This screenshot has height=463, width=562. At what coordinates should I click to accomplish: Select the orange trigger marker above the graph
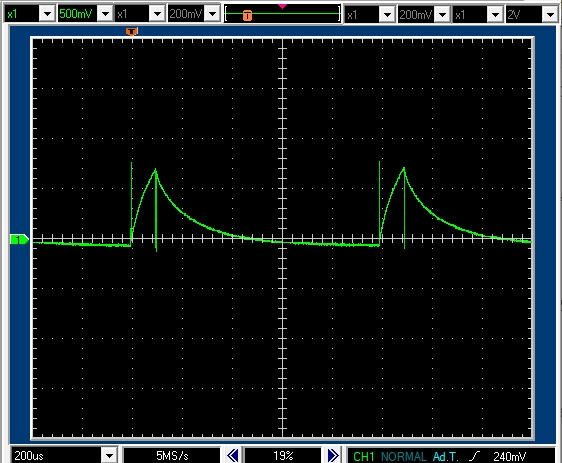click(x=132, y=32)
